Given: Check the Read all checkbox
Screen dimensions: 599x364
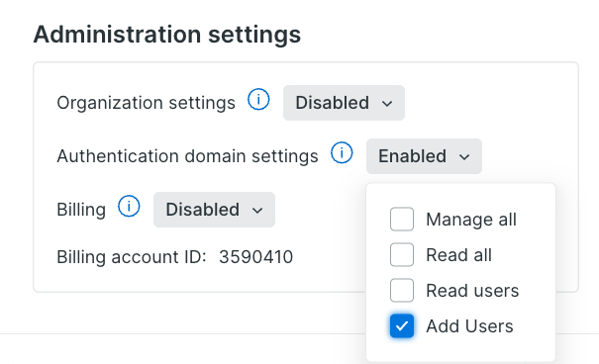Looking at the screenshot, I should 402,255.
